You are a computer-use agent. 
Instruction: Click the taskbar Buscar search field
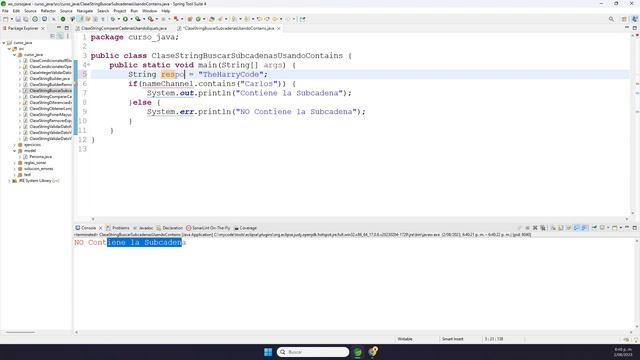(313, 352)
